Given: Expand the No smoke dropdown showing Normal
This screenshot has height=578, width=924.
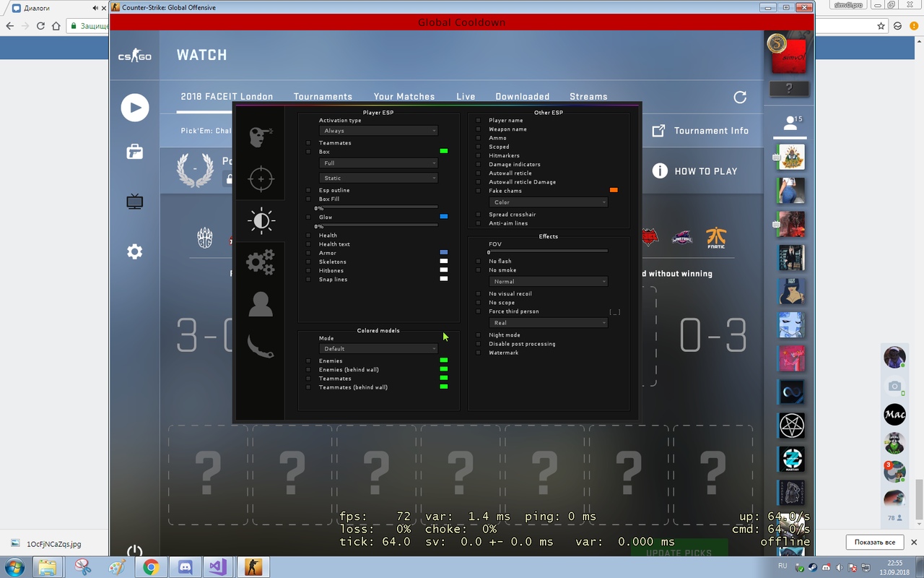Looking at the screenshot, I should 548,282.
